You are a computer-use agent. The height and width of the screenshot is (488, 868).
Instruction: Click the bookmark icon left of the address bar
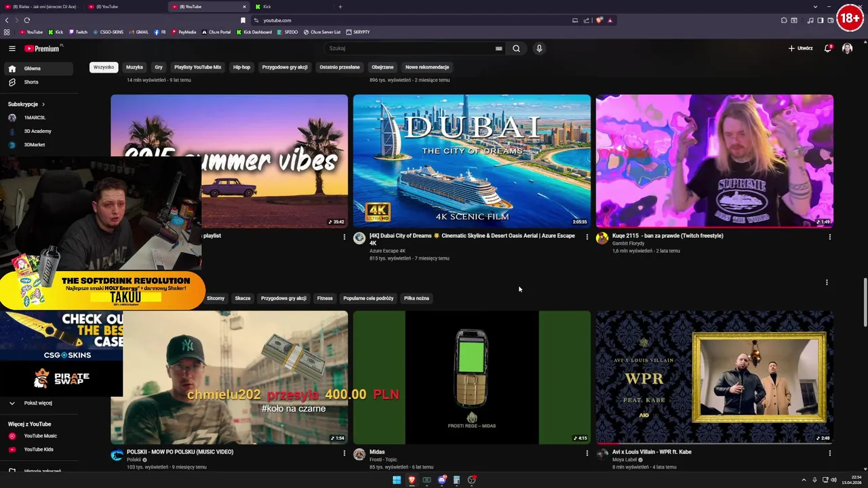[x=243, y=20]
